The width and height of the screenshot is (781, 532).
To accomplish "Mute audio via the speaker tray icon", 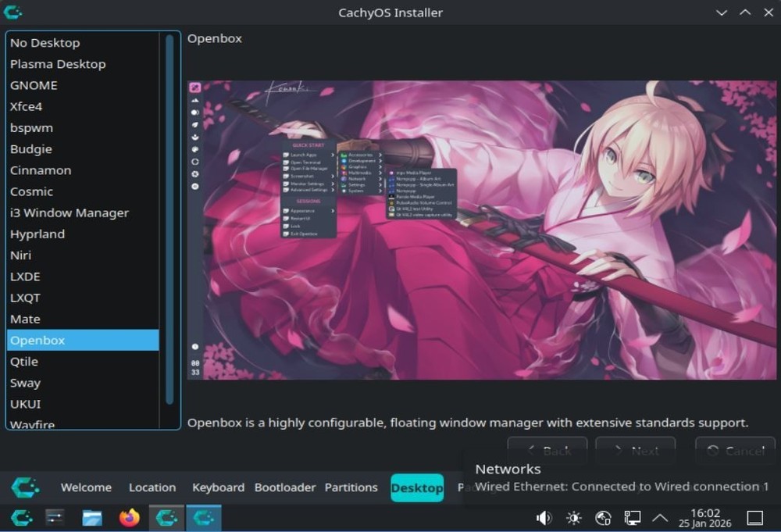I will 544,517.
